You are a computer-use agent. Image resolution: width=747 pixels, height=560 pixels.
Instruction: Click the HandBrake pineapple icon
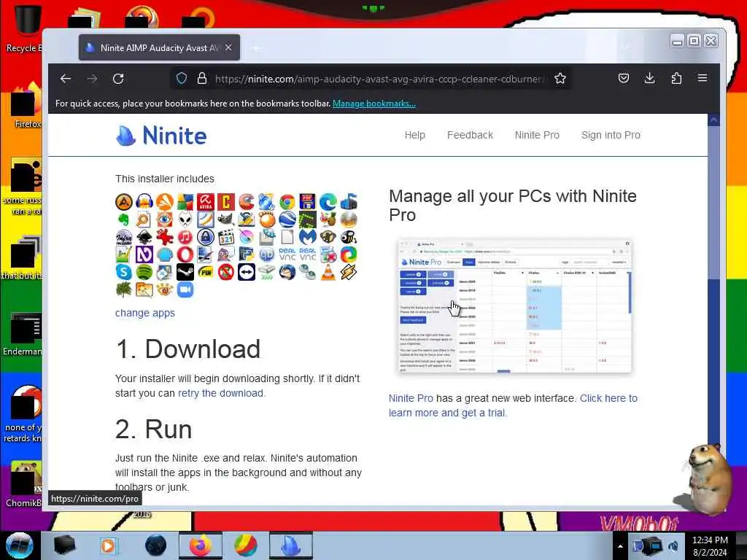(x=328, y=219)
